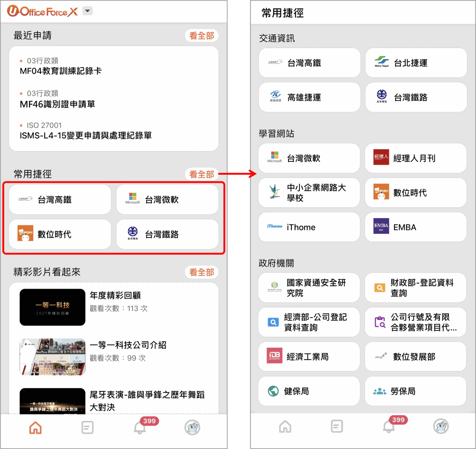Image resolution: width=476 pixels, height=449 pixels.
Task: Tap the home icon on right screen bottom bar
Action: pos(285,426)
